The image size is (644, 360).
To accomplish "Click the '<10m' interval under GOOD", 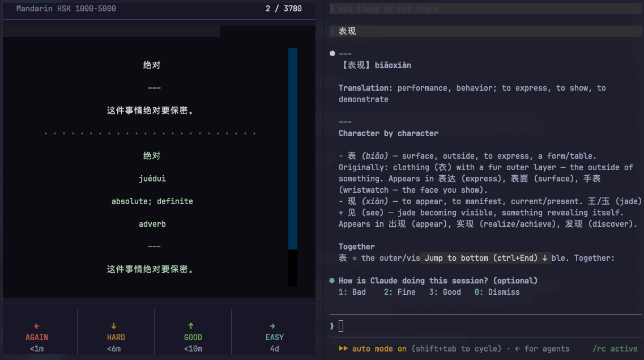I will click(193, 349).
